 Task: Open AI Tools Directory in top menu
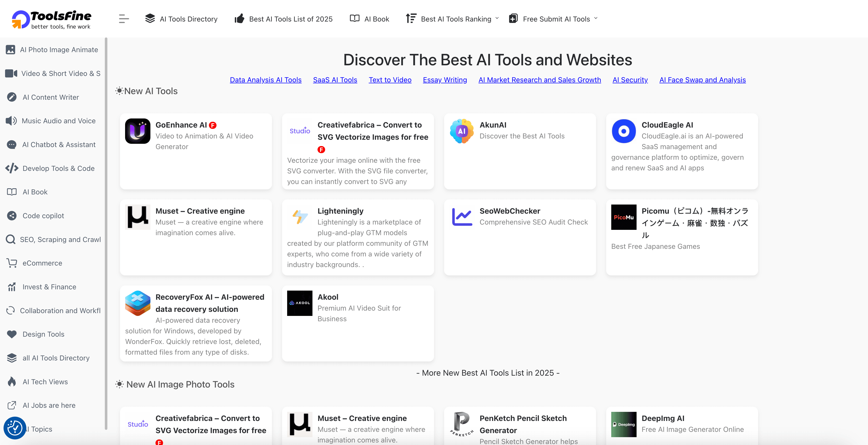coord(181,19)
